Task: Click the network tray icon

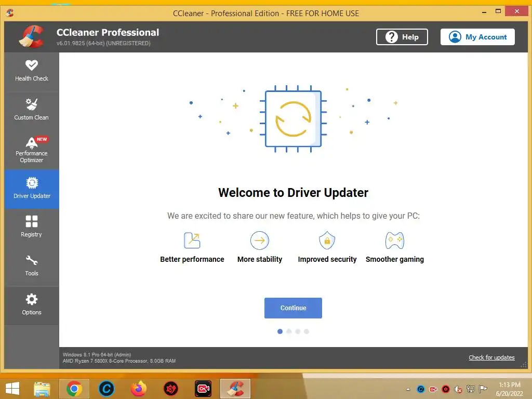Action: (471, 389)
